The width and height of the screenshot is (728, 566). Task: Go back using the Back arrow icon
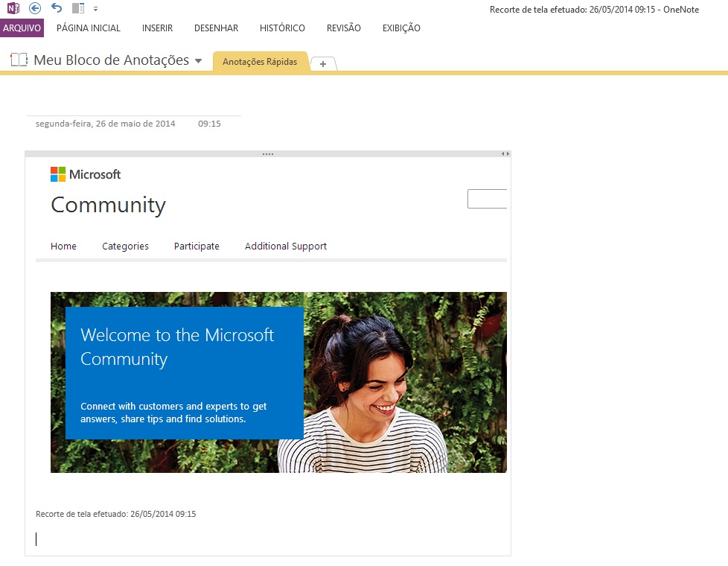35,8
